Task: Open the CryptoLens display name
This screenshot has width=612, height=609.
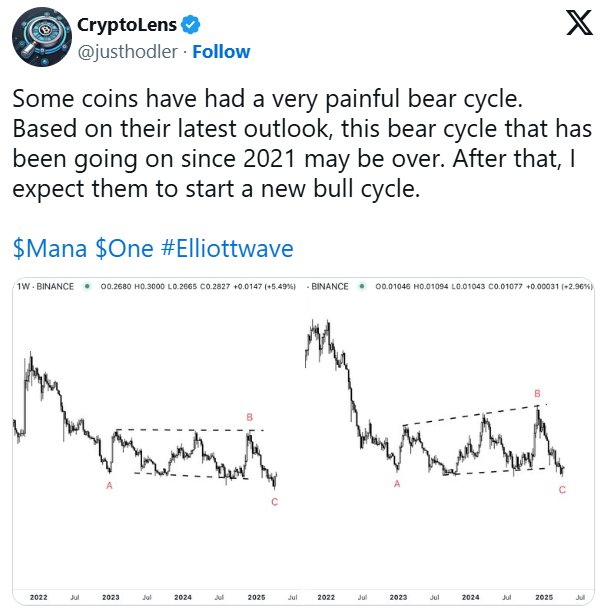Action: click(x=127, y=25)
